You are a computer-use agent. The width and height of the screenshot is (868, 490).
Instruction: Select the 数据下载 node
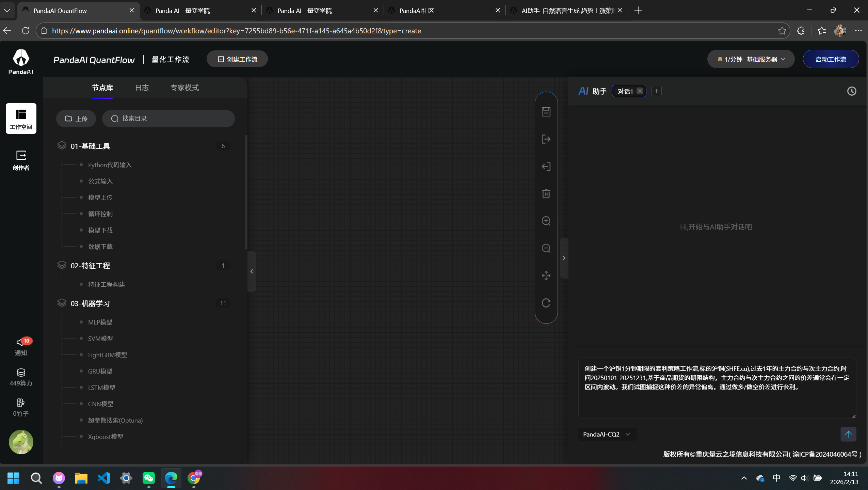[100, 247]
